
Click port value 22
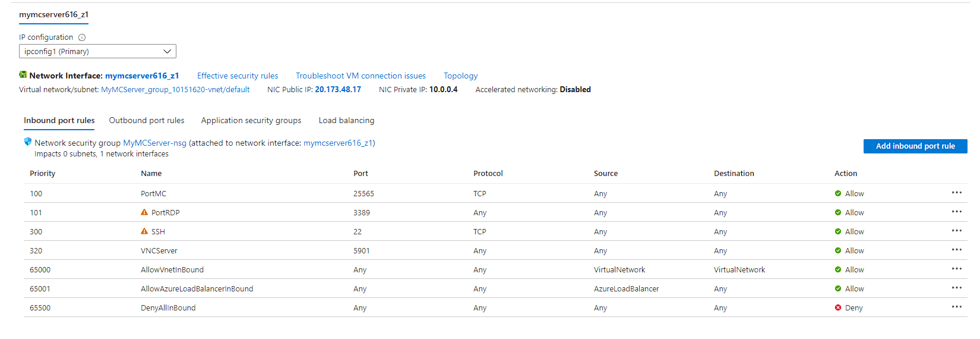[357, 231]
